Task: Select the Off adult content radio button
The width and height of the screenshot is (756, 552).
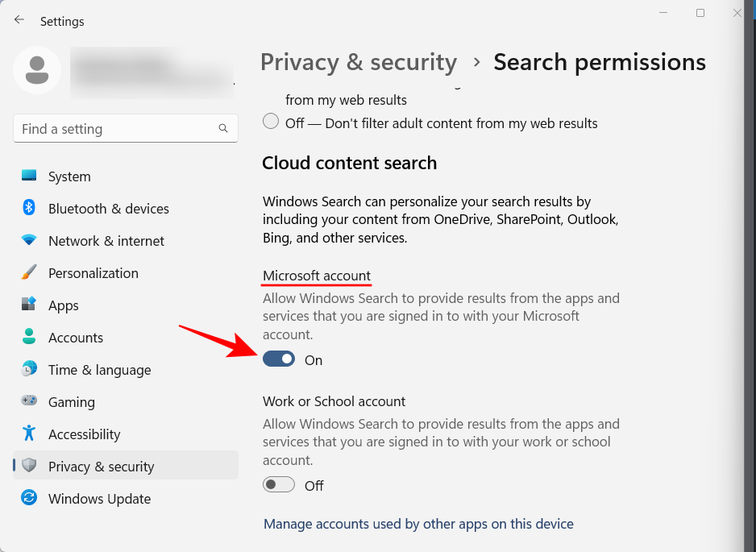Action: click(270, 121)
